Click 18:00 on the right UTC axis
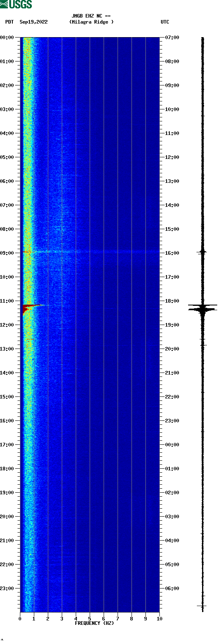Screen dimensions: 220x644 point(172,301)
